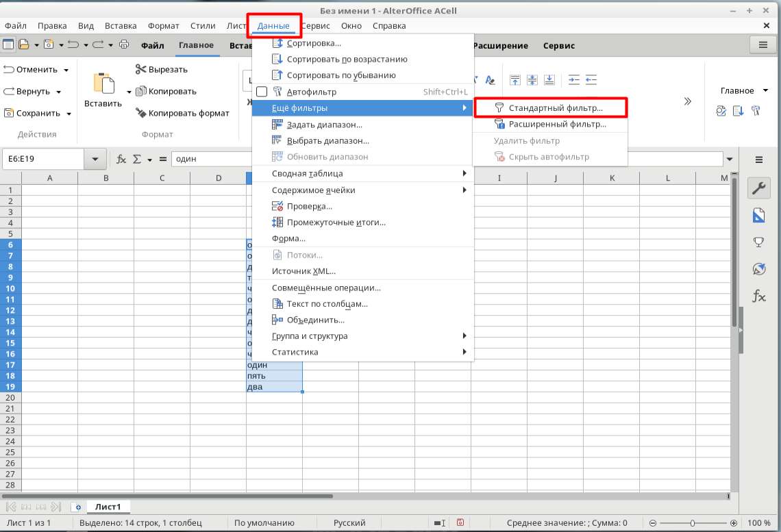This screenshot has width=781, height=532.
Task: Open the Данные menu in menu bar
Action: tap(273, 26)
